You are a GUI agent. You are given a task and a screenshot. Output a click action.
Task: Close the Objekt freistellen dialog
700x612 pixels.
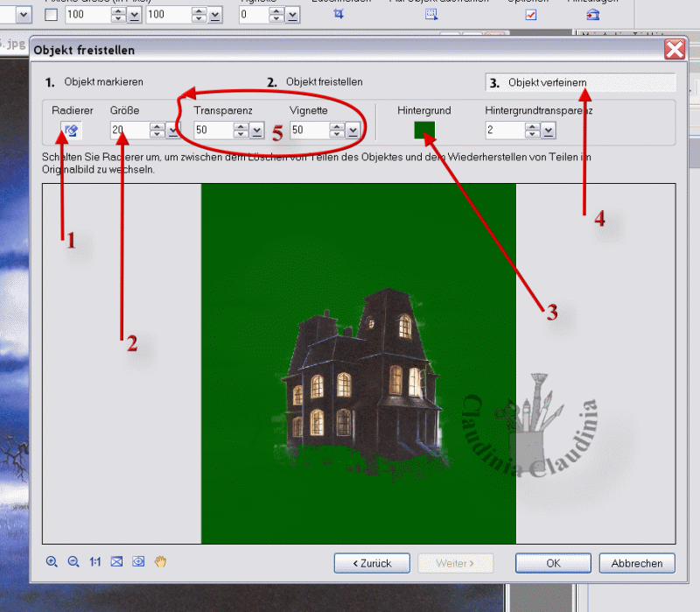pyautogui.click(x=675, y=49)
